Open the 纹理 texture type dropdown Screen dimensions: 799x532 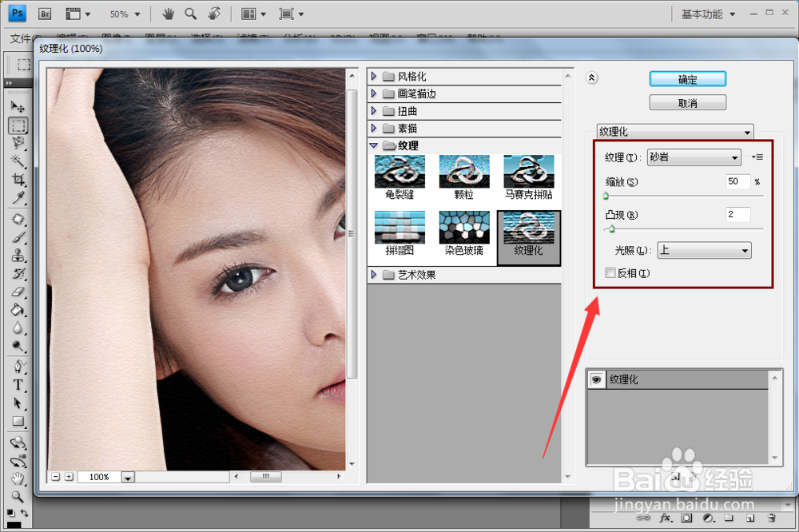pos(694,157)
